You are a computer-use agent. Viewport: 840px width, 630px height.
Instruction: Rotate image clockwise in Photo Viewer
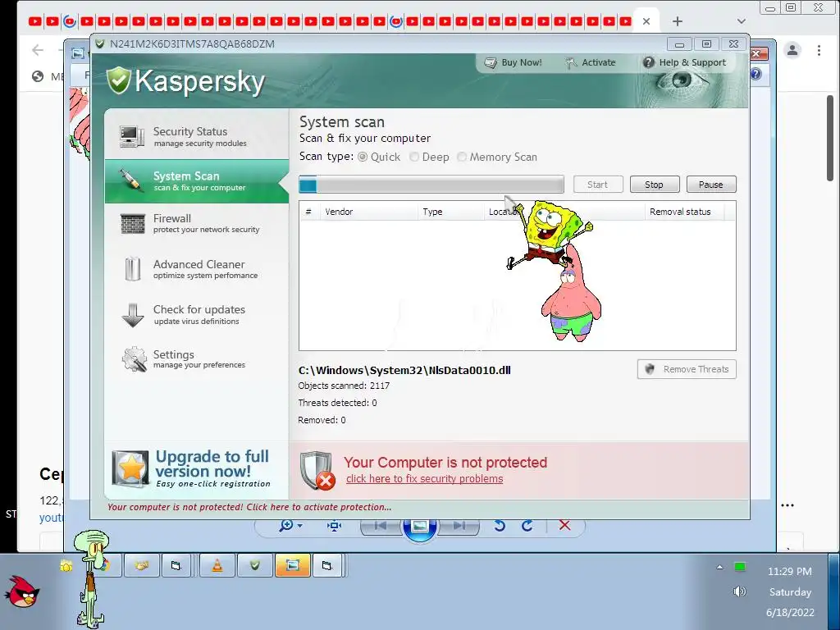click(527, 526)
